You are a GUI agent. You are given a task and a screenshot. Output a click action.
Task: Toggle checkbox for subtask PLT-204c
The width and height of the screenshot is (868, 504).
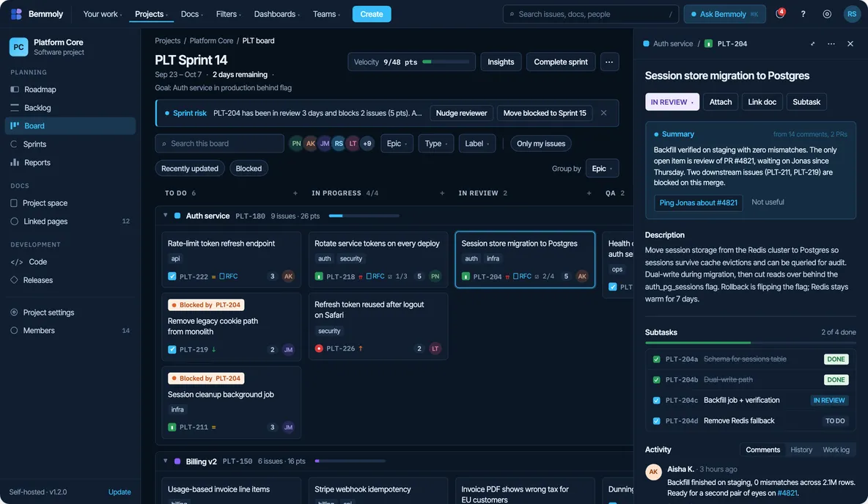[x=657, y=401]
